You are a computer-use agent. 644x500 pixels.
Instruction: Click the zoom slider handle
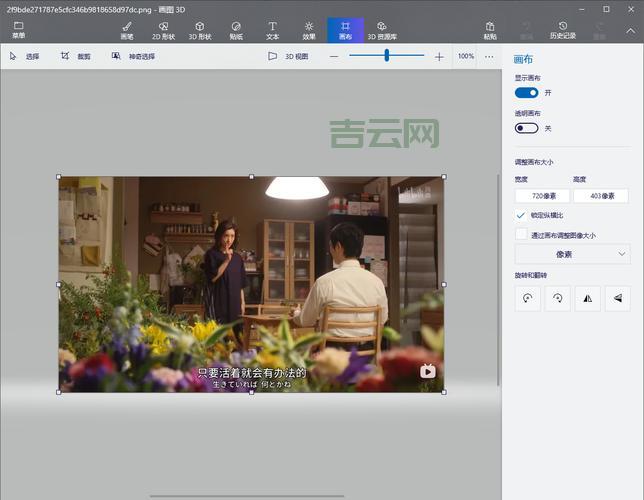pyautogui.click(x=386, y=55)
